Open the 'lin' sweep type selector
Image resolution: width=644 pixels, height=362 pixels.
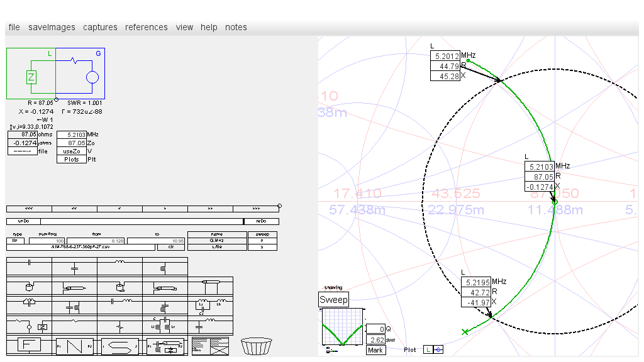click(15, 241)
